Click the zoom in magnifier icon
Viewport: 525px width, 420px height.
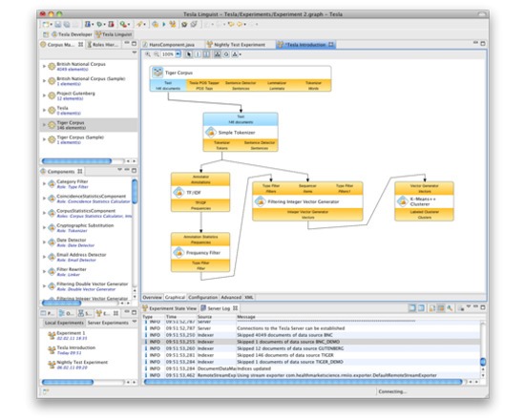(148, 54)
